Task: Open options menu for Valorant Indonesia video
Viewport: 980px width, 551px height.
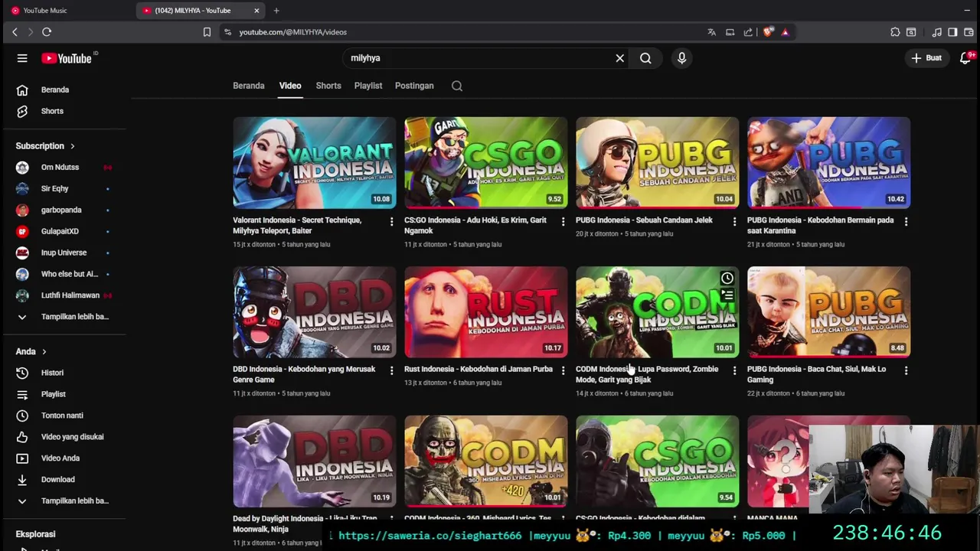Action: pyautogui.click(x=391, y=221)
